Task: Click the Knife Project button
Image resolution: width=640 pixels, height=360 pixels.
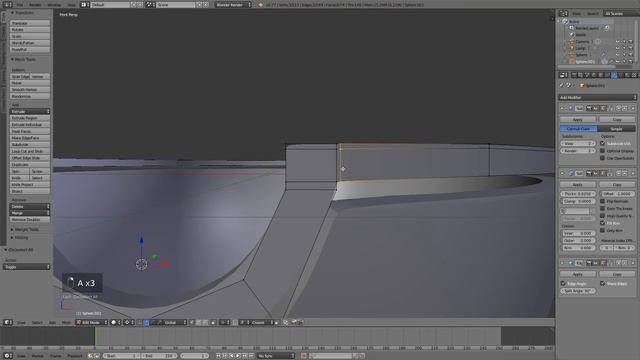Action: coord(30,184)
